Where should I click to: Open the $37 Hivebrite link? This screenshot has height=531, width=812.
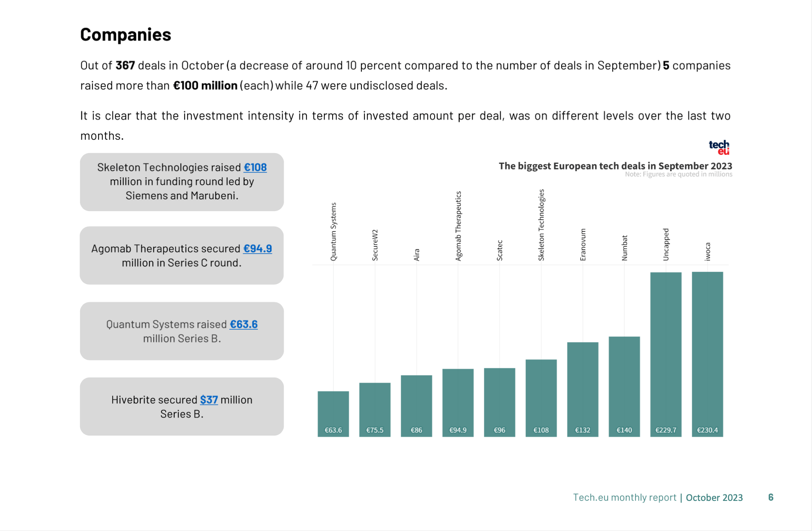(209, 400)
